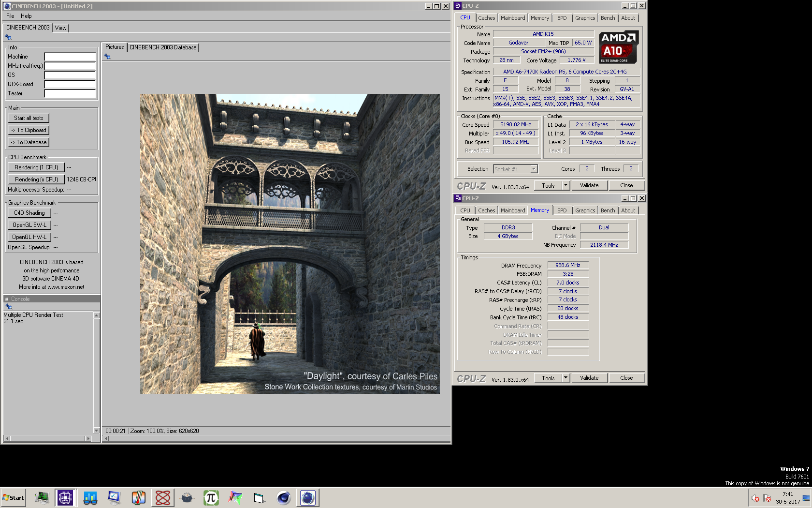Click the pin icon under the CINEBENCH 2003 tab
812x508 pixels.
pos(8,37)
